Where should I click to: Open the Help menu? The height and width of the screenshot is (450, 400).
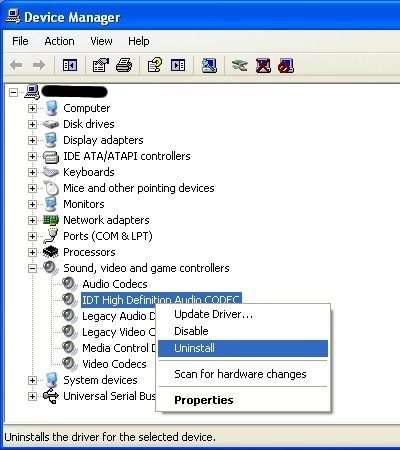[139, 41]
